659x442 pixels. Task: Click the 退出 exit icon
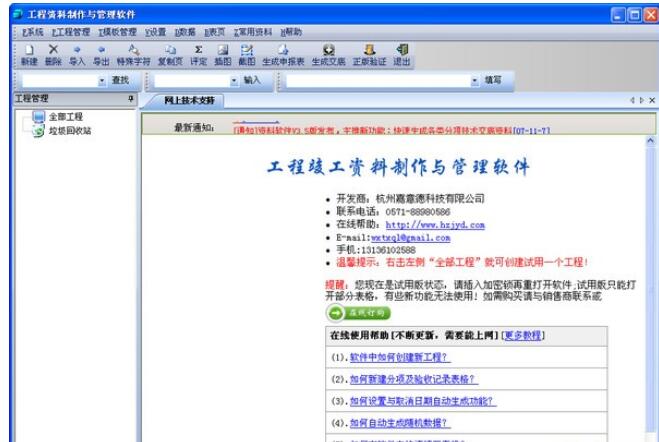[401, 55]
